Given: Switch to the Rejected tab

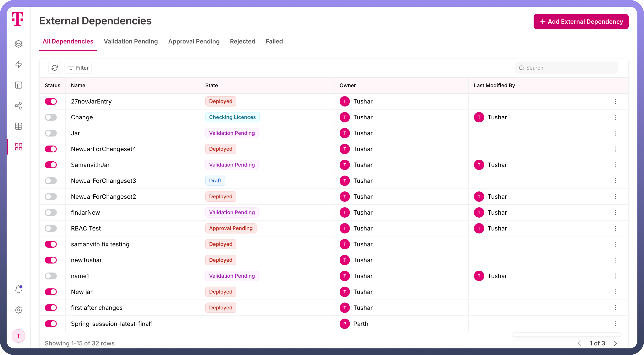Looking at the screenshot, I should (242, 42).
